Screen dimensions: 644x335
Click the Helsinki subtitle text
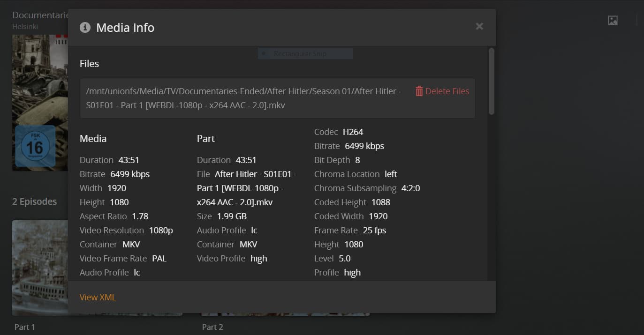25,27
